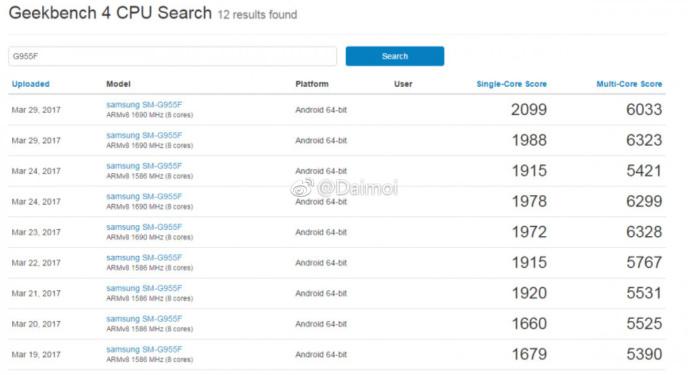Select the multi-core score 5767
Screen dimensions: 690x375
pos(644,263)
